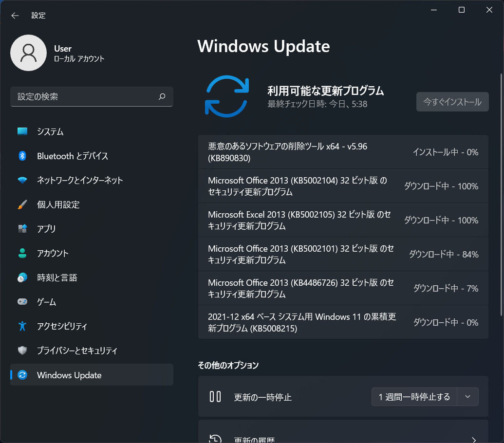The image size is (504, 443).
Task: Click the 個人用設定 paintbrush icon
Action: point(22,204)
